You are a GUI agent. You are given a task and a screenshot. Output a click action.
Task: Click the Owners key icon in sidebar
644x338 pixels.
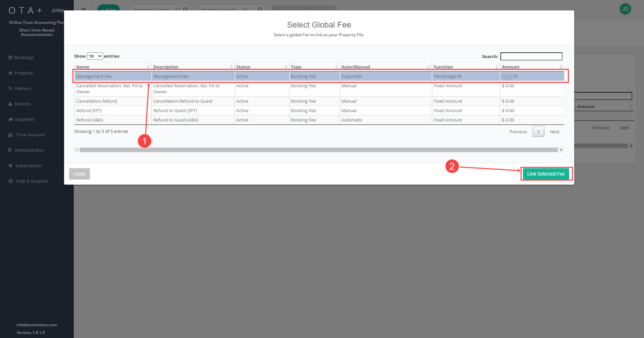(10, 89)
